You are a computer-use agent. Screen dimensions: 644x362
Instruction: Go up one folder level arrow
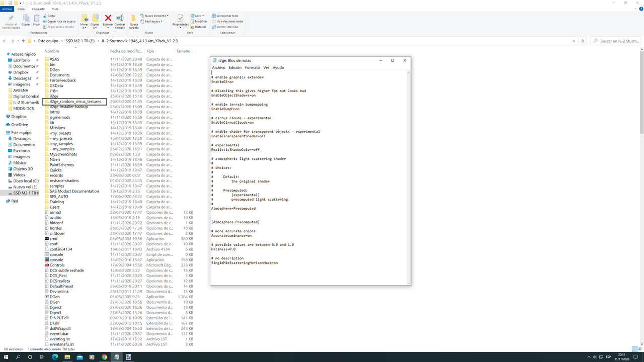tap(23, 41)
